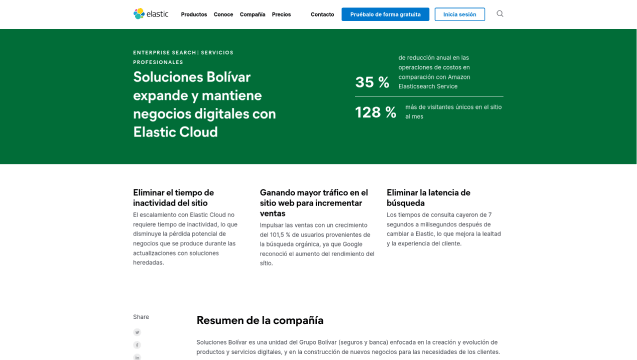Click 'más de visitantes únicos' text
The height and width of the screenshot is (360, 637).
[454, 112]
